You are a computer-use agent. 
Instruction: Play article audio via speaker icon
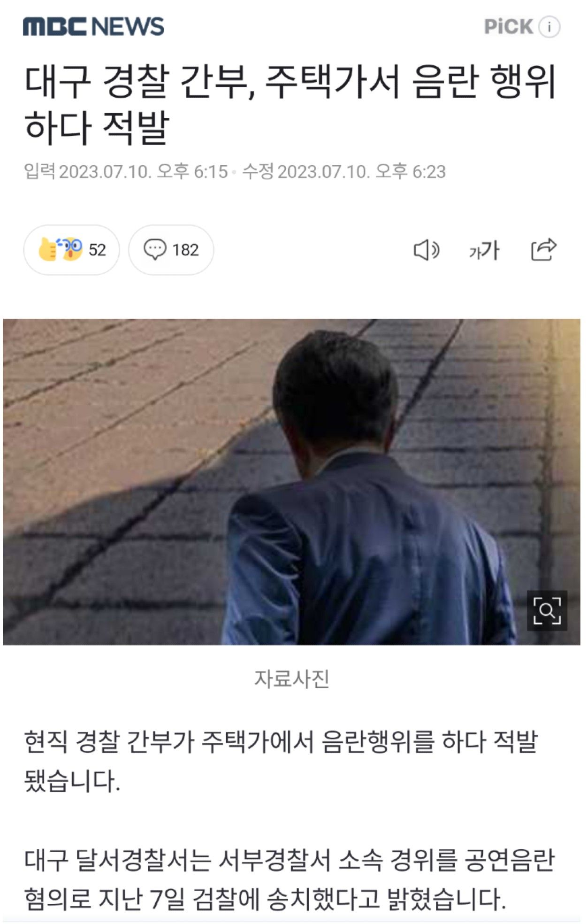[426, 250]
